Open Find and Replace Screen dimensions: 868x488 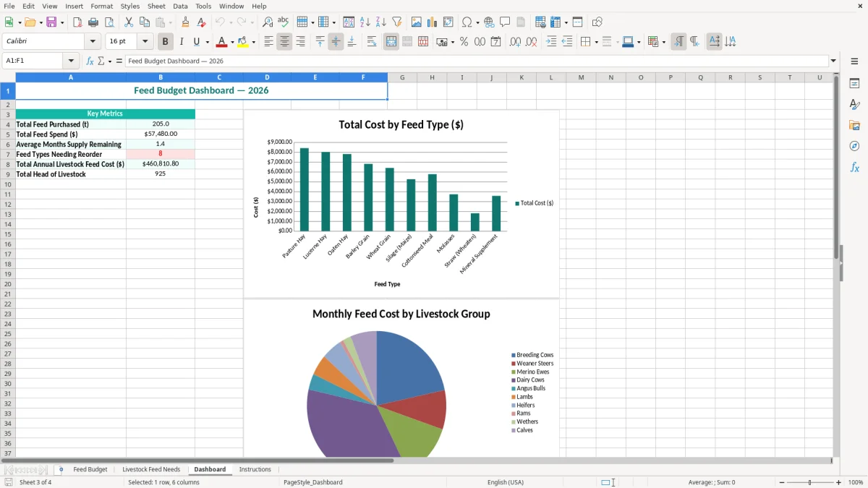point(268,22)
